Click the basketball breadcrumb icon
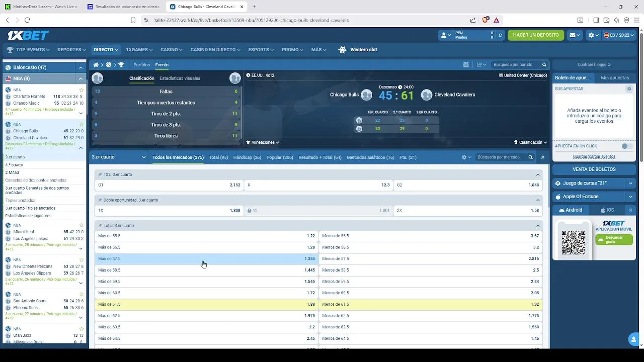644x362 pixels. coord(108,65)
